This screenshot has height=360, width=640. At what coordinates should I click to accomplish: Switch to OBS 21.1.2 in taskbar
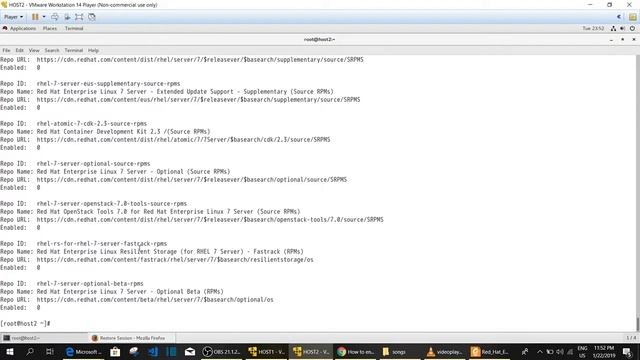222,351
